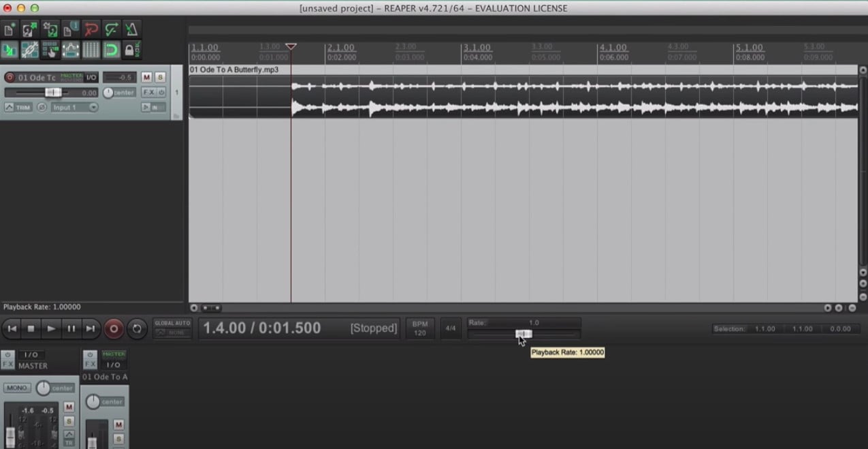Open the track I/O routing button
This screenshot has height=449, width=868.
(91, 77)
